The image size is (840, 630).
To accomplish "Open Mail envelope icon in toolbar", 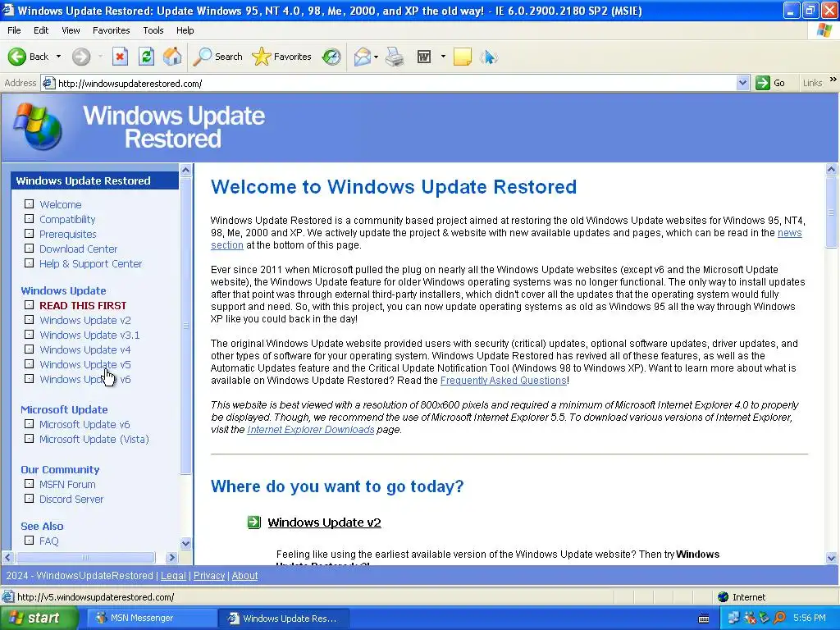I will 362,57.
